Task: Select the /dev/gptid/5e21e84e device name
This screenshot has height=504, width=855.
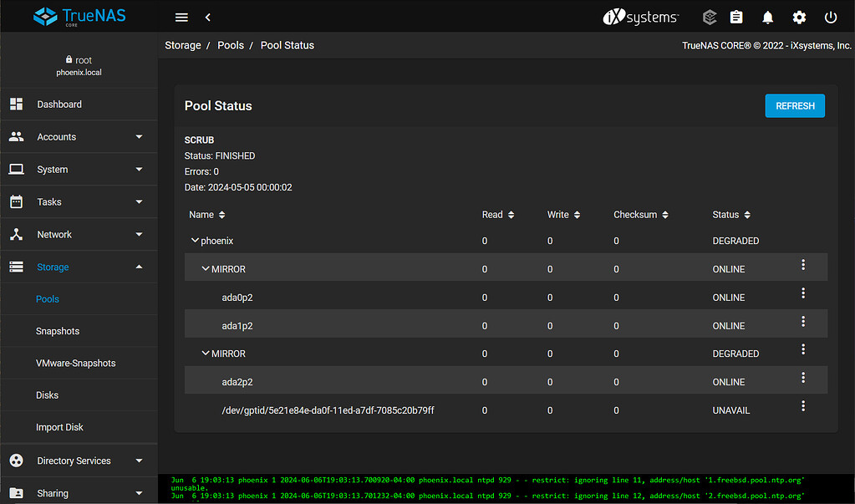Action: coord(328,410)
